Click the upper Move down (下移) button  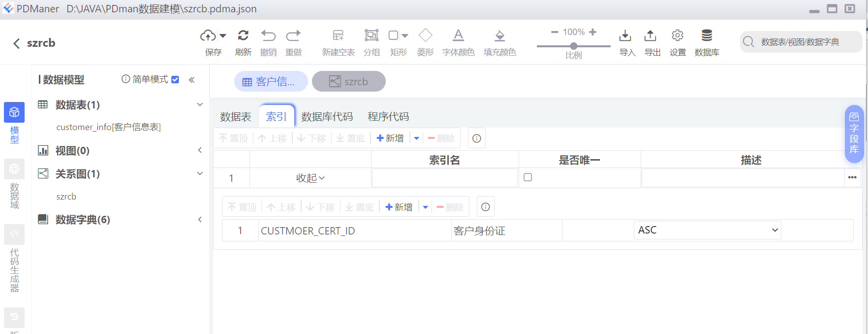coord(311,138)
